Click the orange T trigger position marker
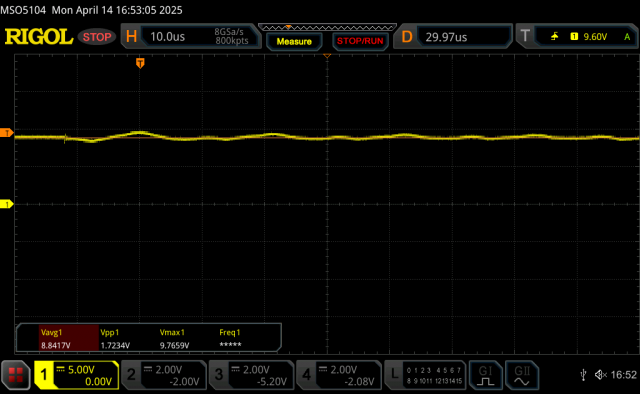The image size is (640, 394). tap(140, 63)
